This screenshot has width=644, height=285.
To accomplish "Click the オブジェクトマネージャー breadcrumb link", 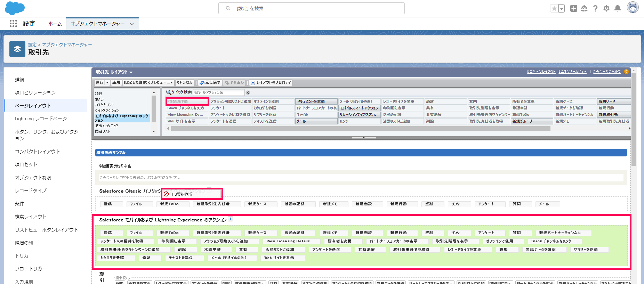I will click(x=67, y=44).
